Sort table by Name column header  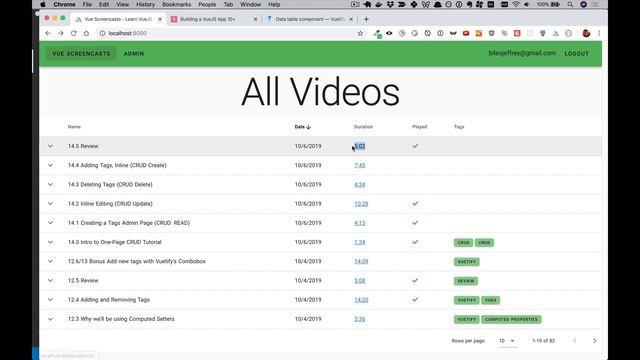[74, 127]
